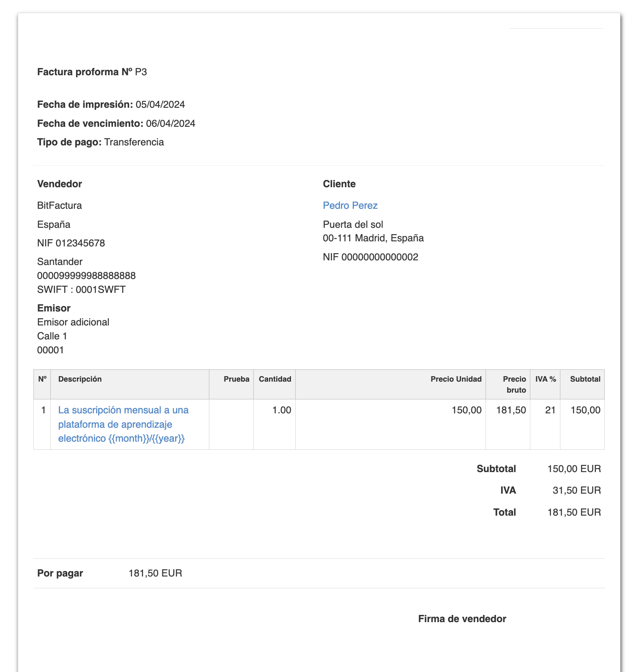Click the seller name BitFactura
This screenshot has height=672, width=631.
click(60, 205)
